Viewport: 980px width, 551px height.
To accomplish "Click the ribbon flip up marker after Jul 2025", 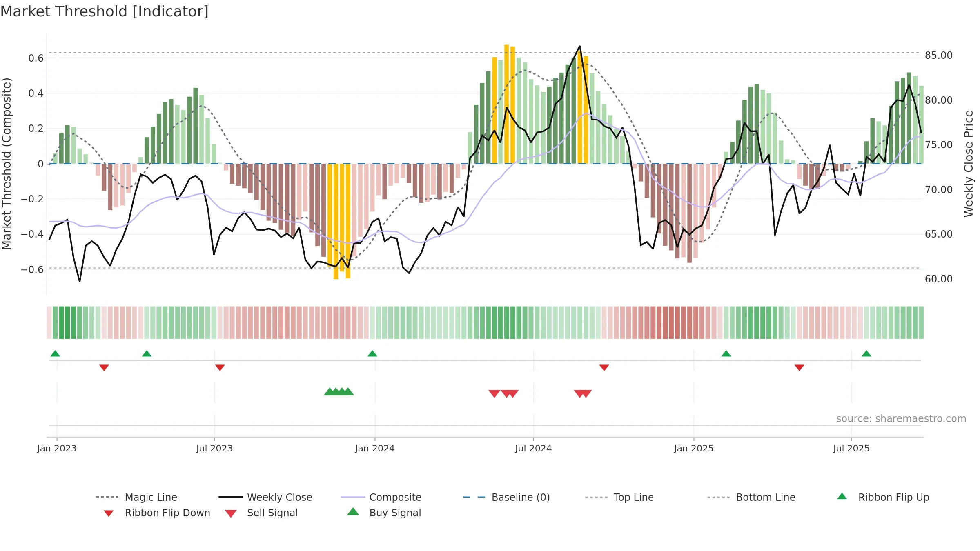I will tap(866, 353).
